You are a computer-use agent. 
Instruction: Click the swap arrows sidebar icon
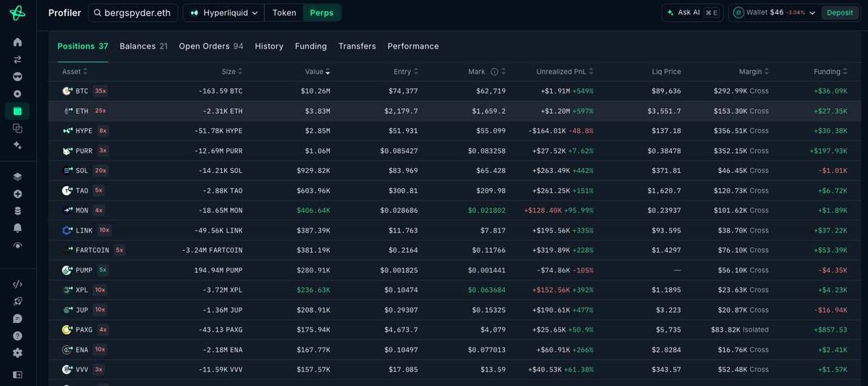point(17,59)
